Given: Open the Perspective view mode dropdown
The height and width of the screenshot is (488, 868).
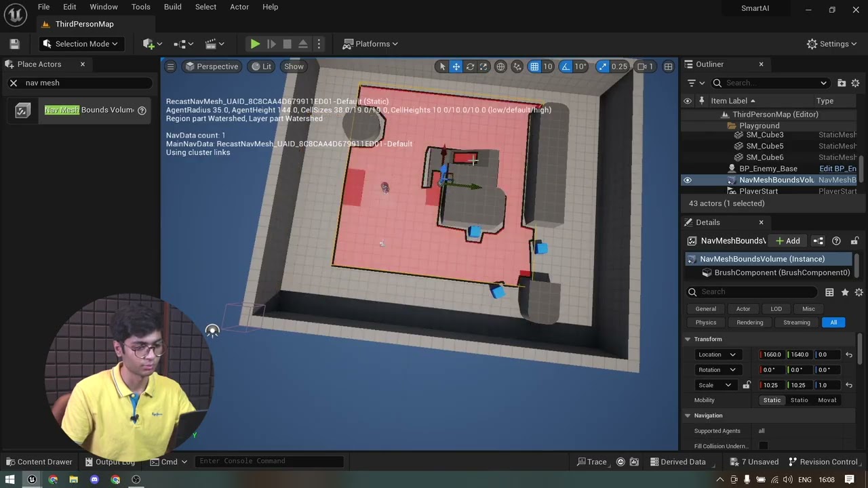Looking at the screenshot, I should [212, 66].
